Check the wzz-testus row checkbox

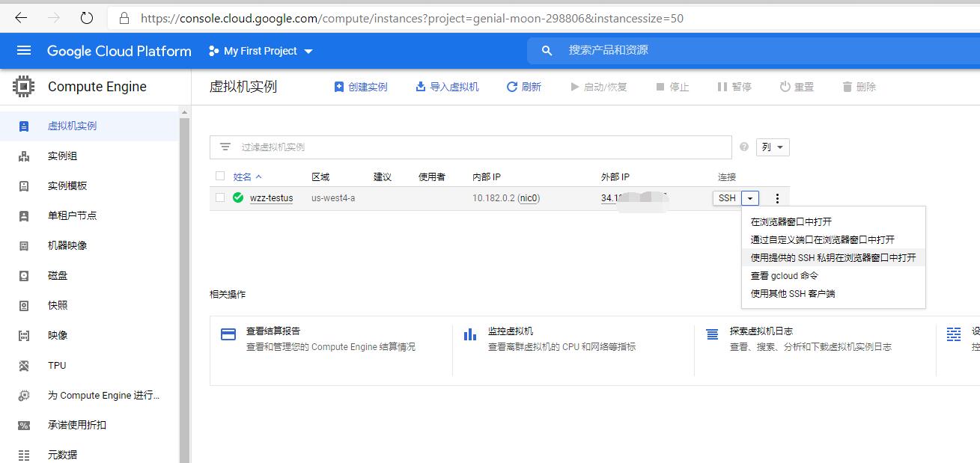[x=220, y=198]
